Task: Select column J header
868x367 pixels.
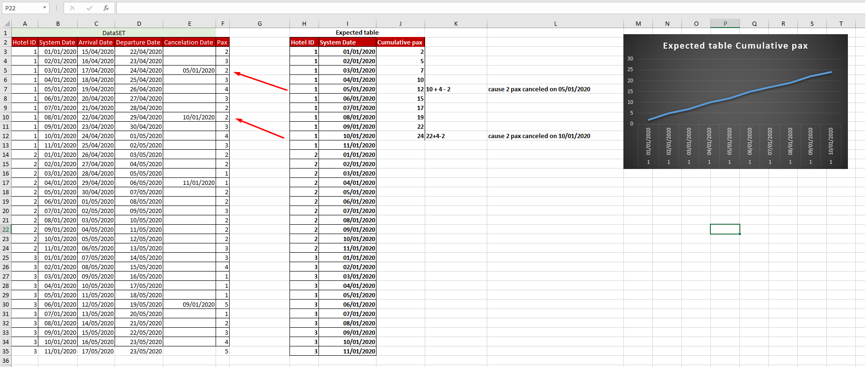Action: click(x=400, y=23)
